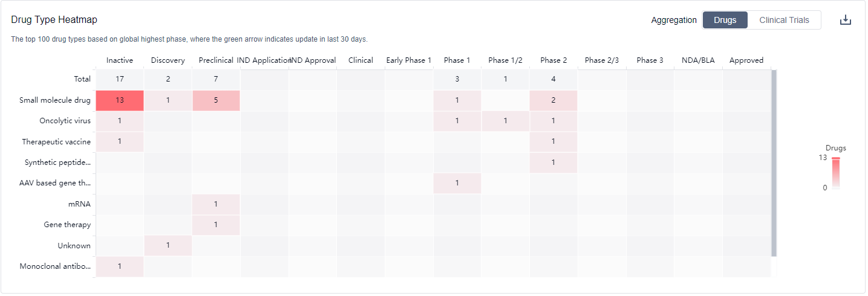The image size is (868, 296).
Task: Click Small molecule drug Inactive cell showing 13
Action: (x=120, y=100)
